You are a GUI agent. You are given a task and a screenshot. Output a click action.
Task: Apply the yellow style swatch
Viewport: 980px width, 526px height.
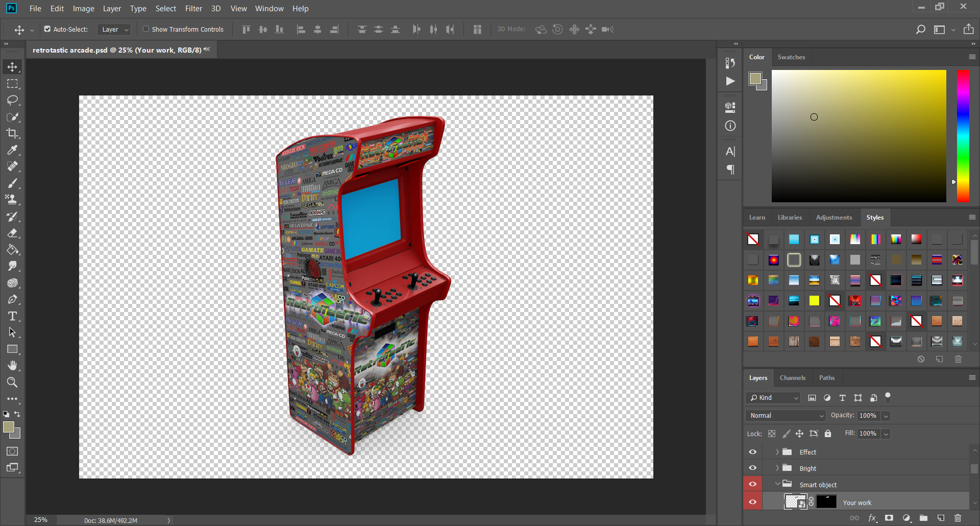click(814, 301)
